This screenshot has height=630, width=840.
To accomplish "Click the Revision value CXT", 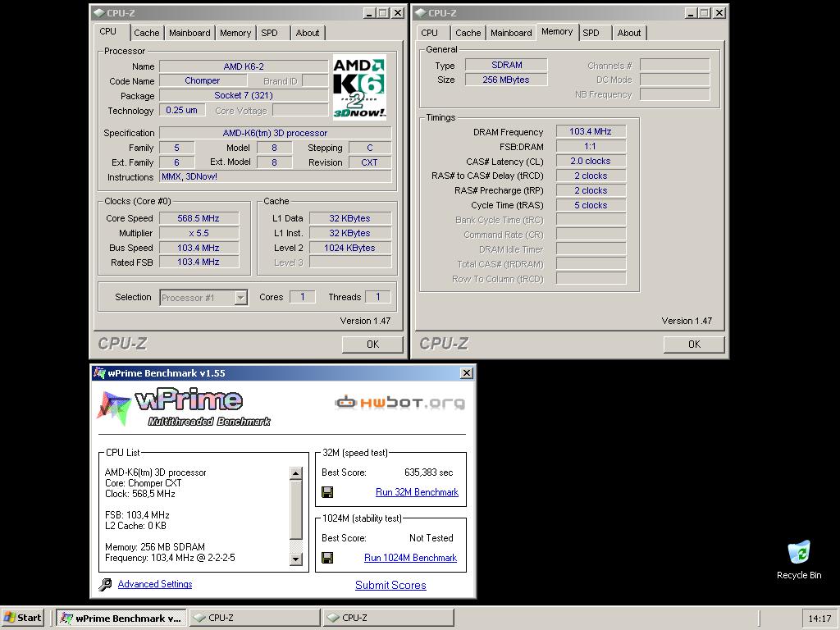I will [x=370, y=162].
